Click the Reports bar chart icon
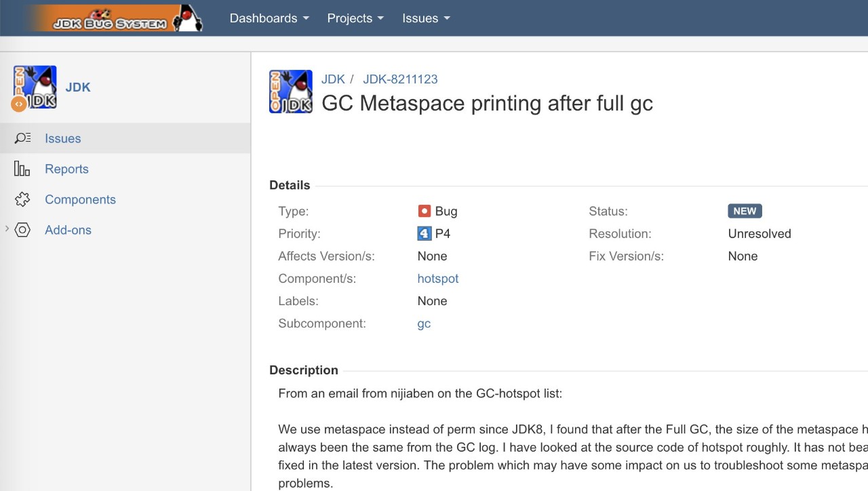Screen dimensions: 868x491 coord(22,169)
